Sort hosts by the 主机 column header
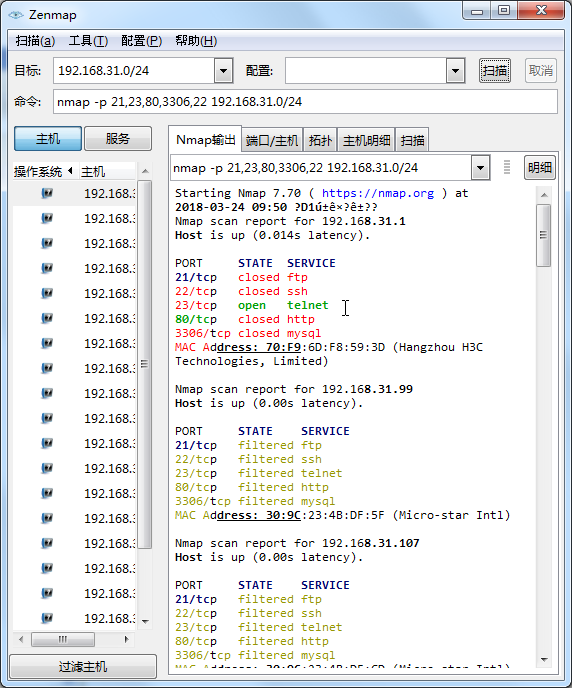This screenshot has width=572, height=688. point(107,172)
